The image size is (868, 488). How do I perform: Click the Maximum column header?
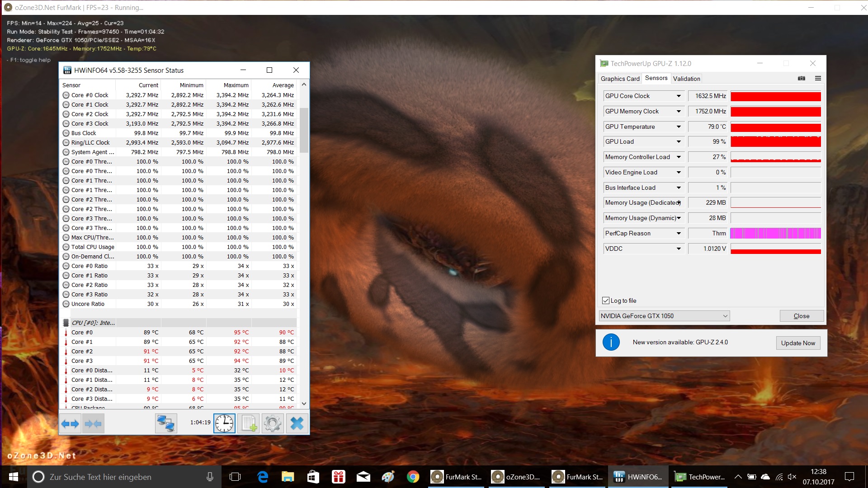point(229,85)
